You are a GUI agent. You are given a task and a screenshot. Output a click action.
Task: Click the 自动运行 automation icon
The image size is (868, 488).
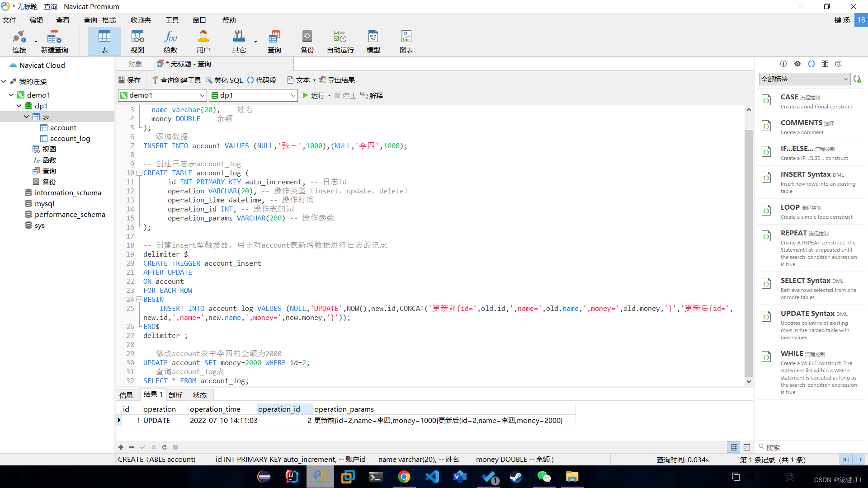340,42
